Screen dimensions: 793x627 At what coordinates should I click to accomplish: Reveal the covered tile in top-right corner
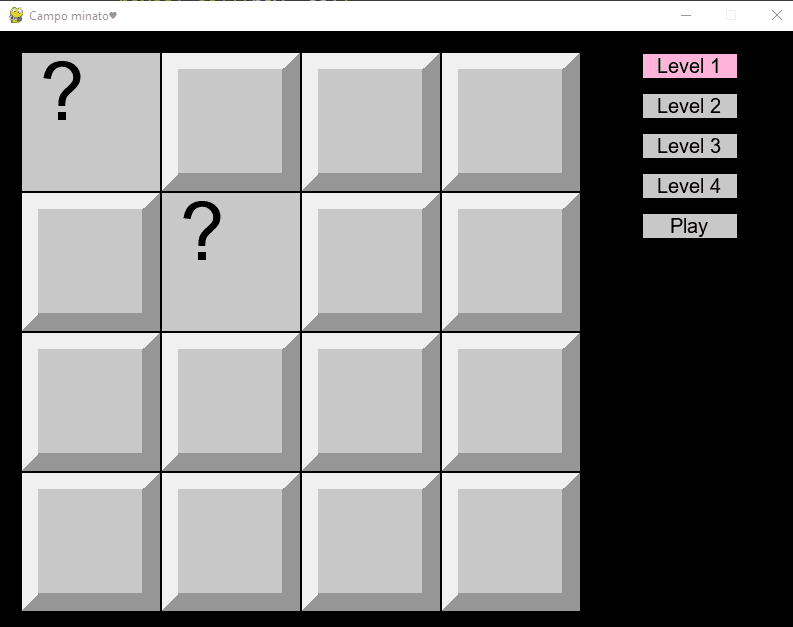(511, 122)
